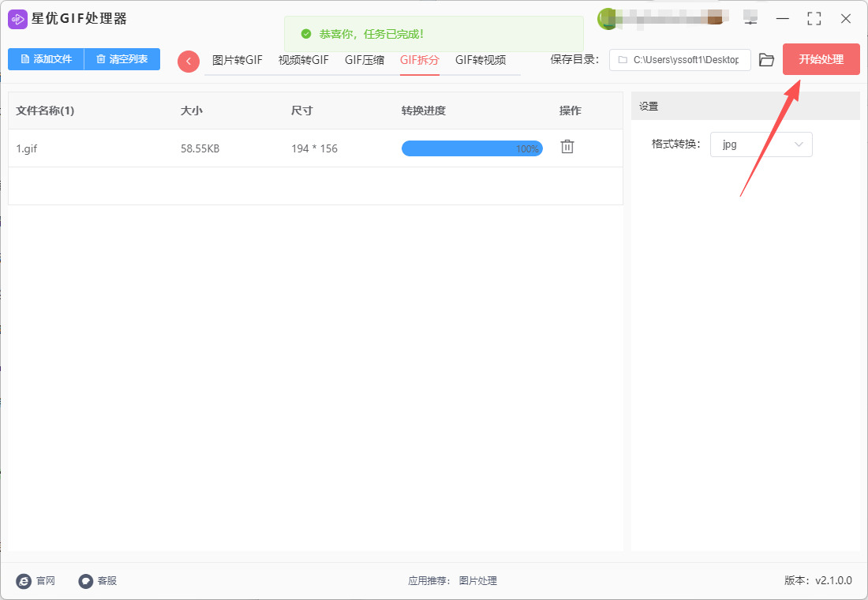Image resolution: width=868 pixels, height=600 pixels.
Task: Click the 官网 website icon
Action: [x=24, y=581]
